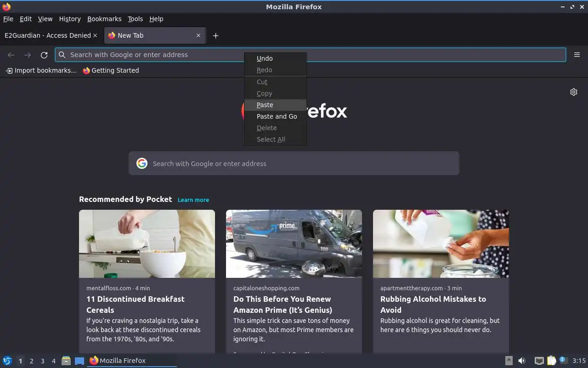Image resolution: width=588 pixels, height=368 pixels.
Task: Open the Bookmarks menu
Action: coord(104,19)
